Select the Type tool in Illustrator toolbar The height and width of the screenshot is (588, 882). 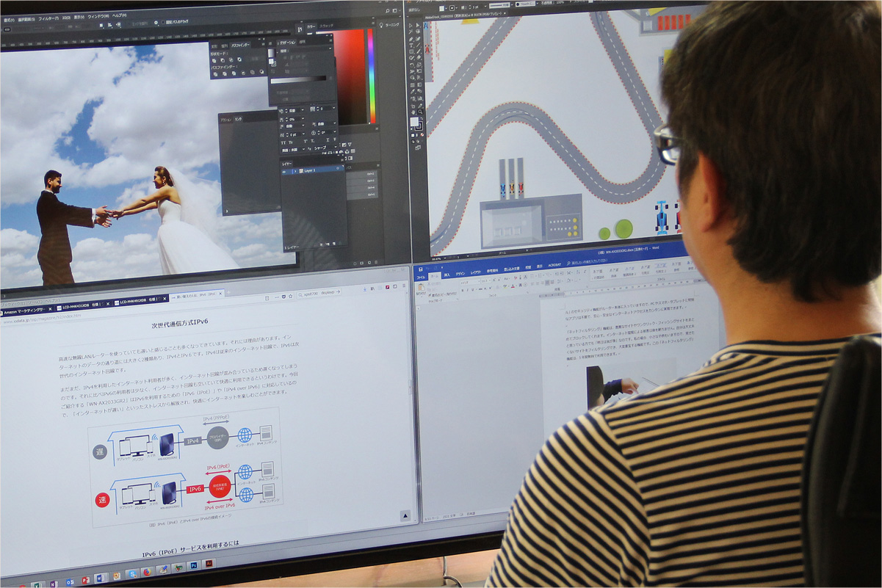pyautogui.click(x=411, y=46)
